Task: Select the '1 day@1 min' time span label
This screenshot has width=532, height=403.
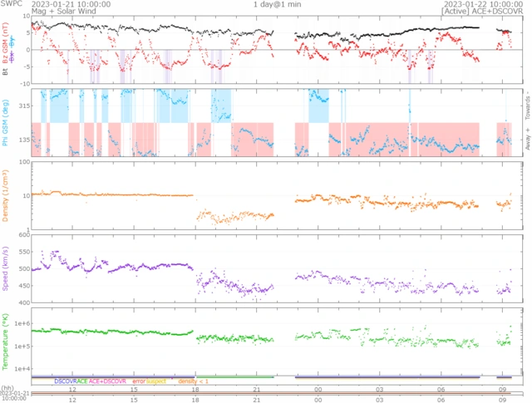Action: tap(277, 4)
